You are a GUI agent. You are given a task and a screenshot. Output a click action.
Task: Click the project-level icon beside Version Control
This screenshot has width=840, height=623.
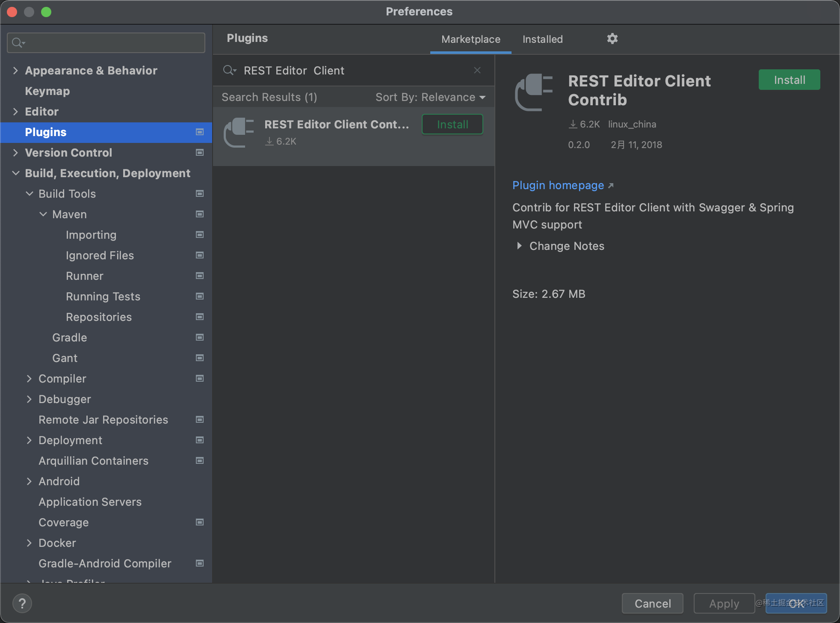(199, 152)
